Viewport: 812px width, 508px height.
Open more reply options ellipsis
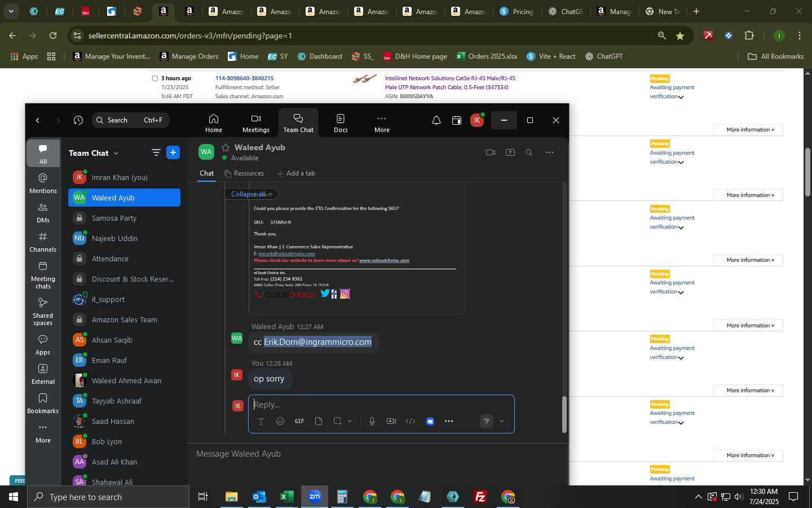(449, 421)
